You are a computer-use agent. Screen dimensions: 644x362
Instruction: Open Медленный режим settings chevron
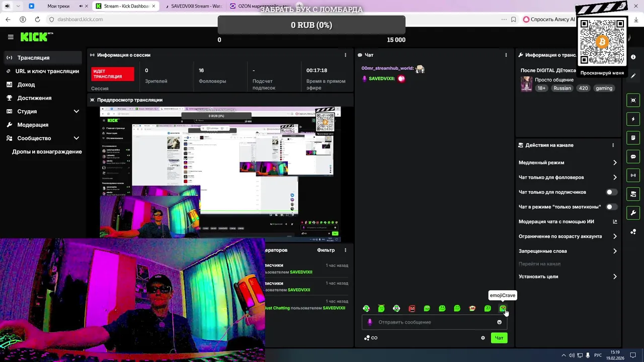click(x=615, y=162)
